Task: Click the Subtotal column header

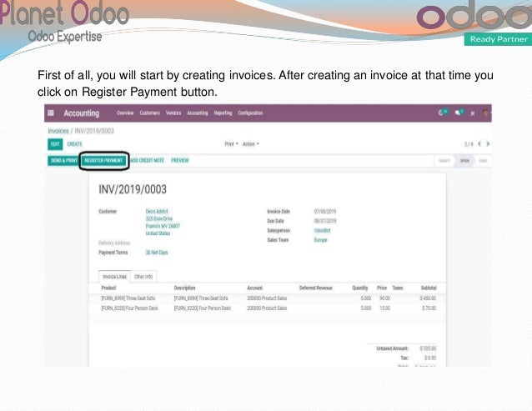Action: [429, 288]
